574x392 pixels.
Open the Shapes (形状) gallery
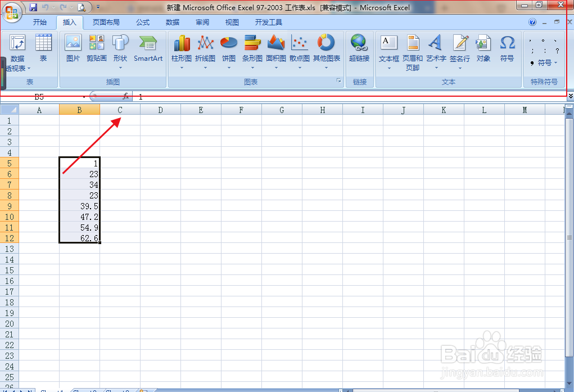point(120,51)
